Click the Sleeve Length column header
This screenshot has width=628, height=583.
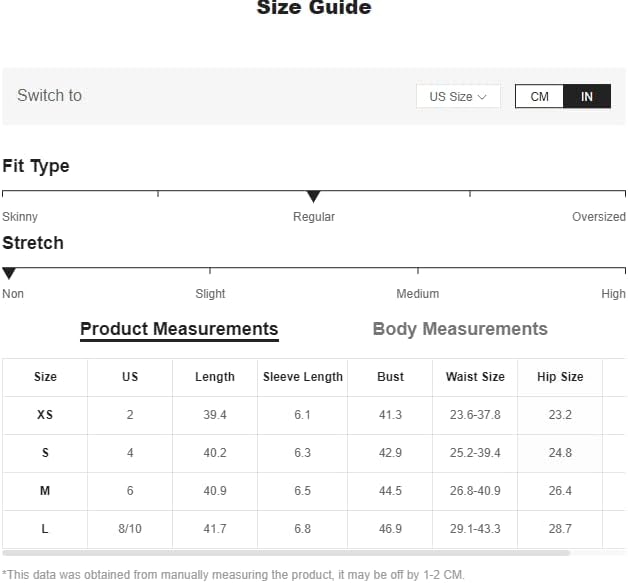(x=303, y=377)
